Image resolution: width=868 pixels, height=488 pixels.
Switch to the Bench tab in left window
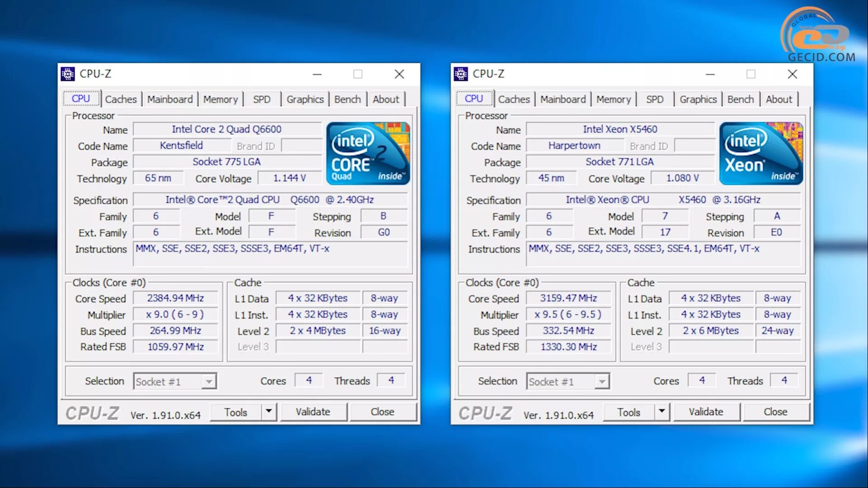pyautogui.click(x=348, y=99)
